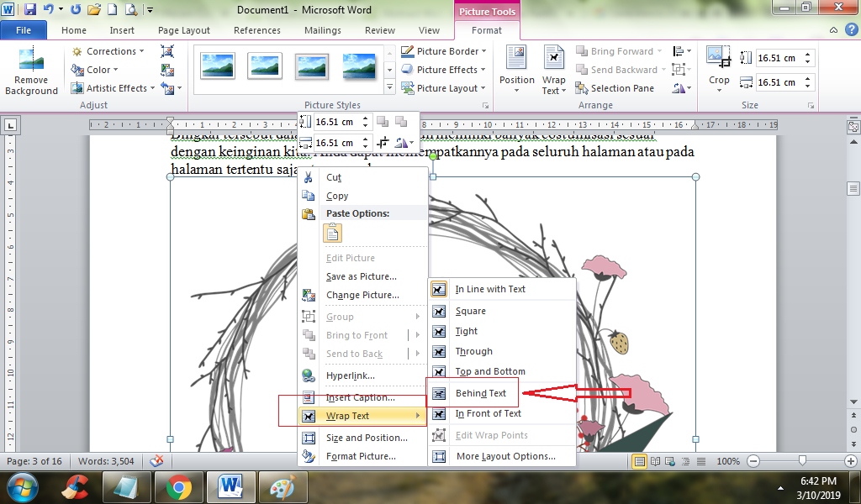861x504 pixels.
Task: Click the 100% zoom level button
Action: coord(728,461)
